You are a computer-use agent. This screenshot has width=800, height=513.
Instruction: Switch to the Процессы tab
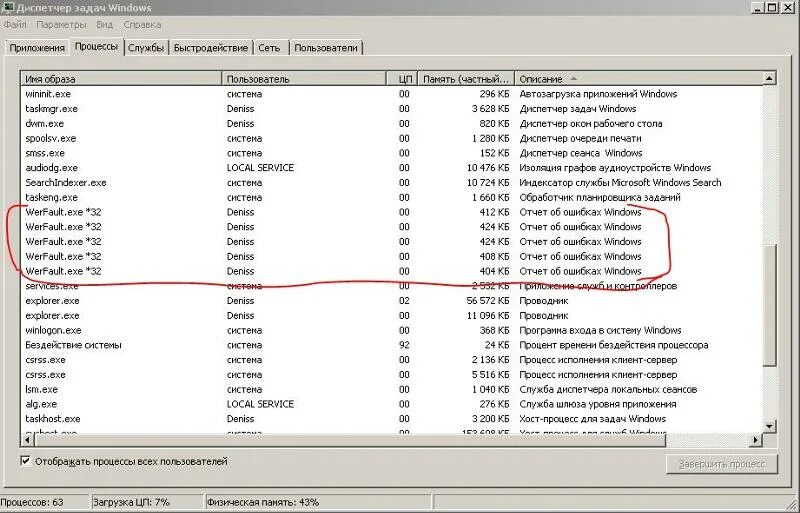pyautogui.click(x=96, y=46)
